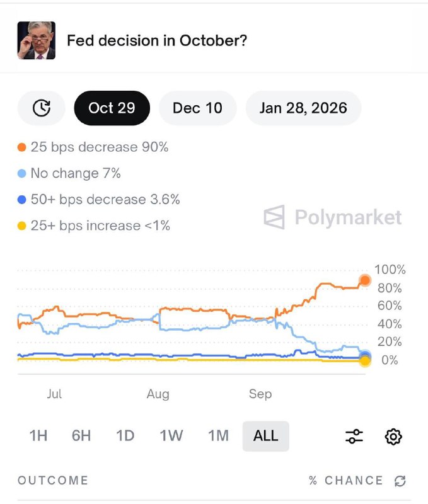Viewport: 428px width, 504px height.
Task: Select the Oct 29 date tab
Action: [112, 108]
